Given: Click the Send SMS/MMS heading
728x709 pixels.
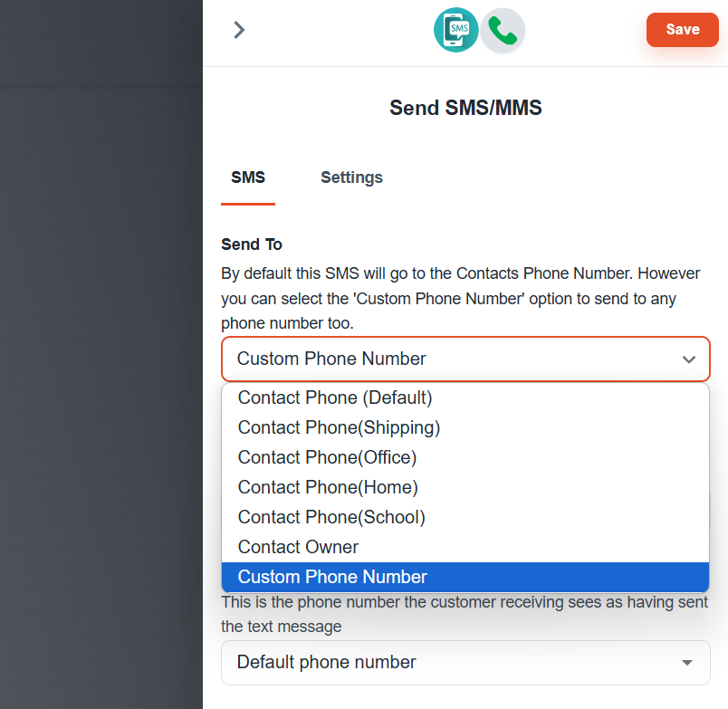Looking at the screenshot, I should click(x=465, y=108).
